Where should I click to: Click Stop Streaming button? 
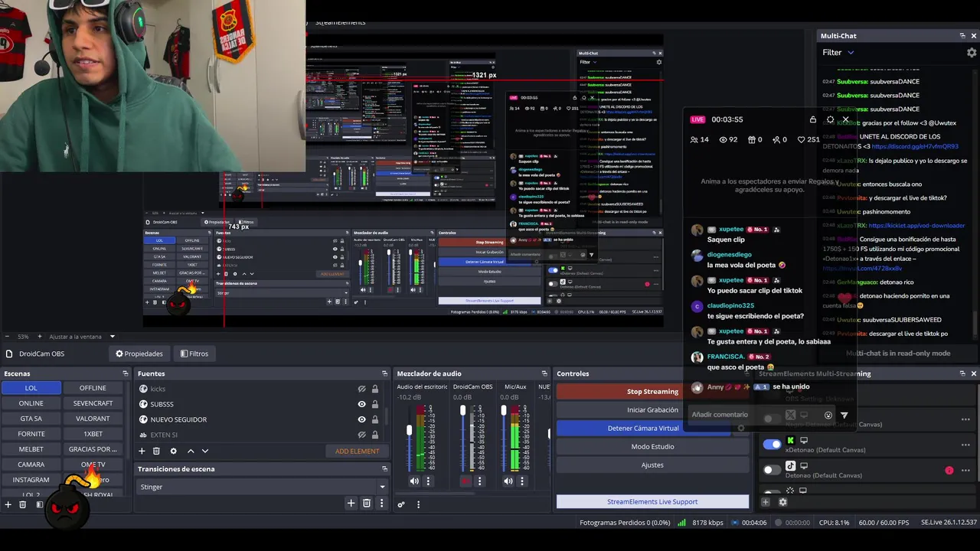(x=652, y=391)
